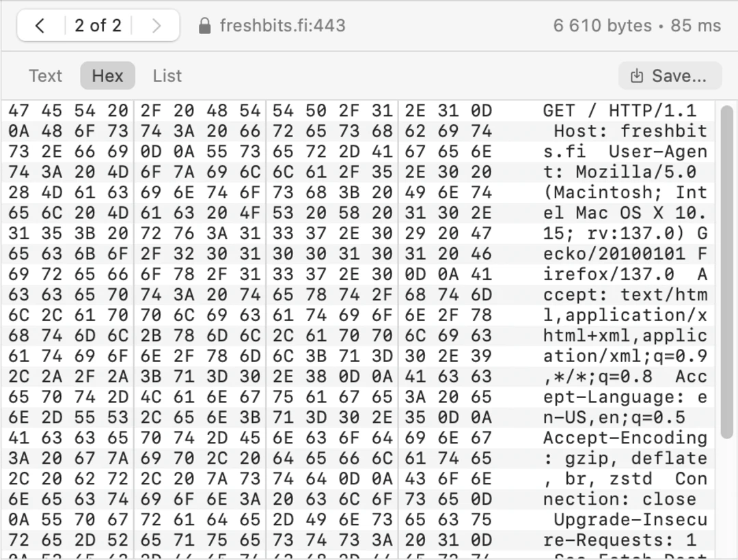Image resolution: width=738 pixels, height=560 pixels.
Task: Click the lock icon beside freshbits.fi
Action: click(204, 26)
